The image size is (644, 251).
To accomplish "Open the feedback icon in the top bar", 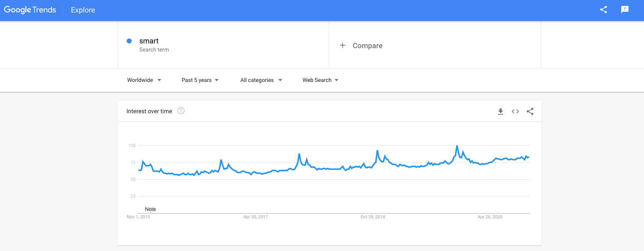I will pos(625,10).
